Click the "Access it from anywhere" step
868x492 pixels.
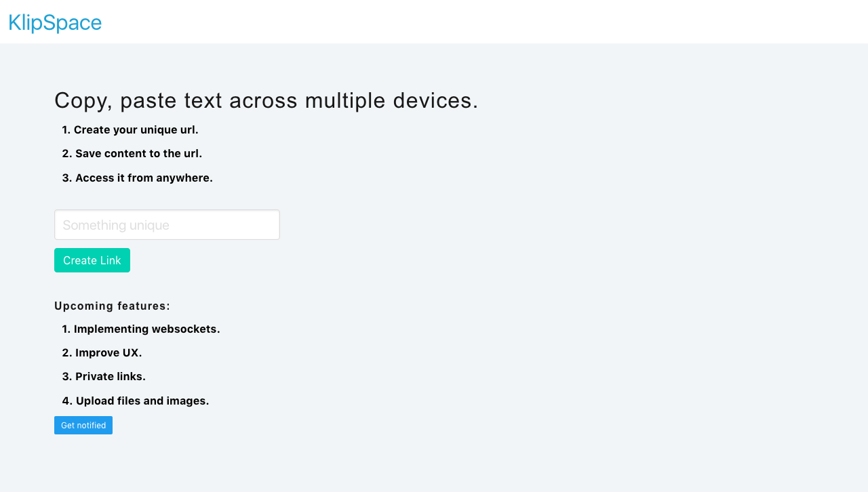click(x=144, y=178)
